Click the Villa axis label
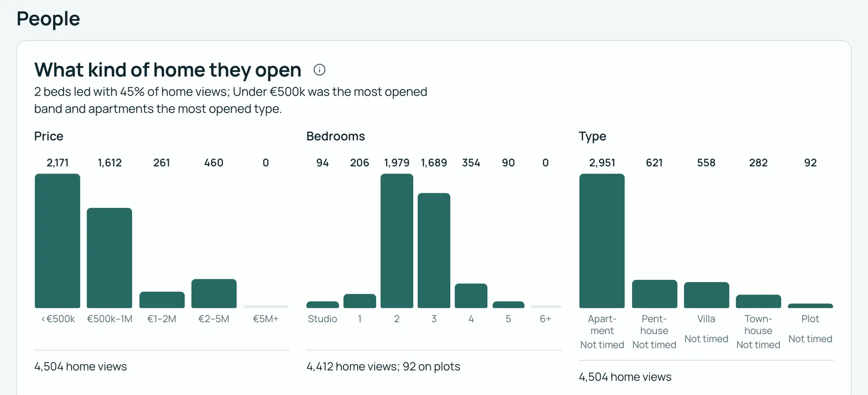The image size is (868, 395). [x=706, y=319]
